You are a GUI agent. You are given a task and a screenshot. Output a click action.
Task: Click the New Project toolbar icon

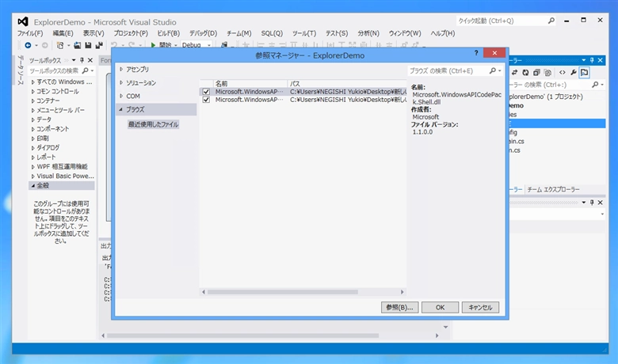coord(60,45)
